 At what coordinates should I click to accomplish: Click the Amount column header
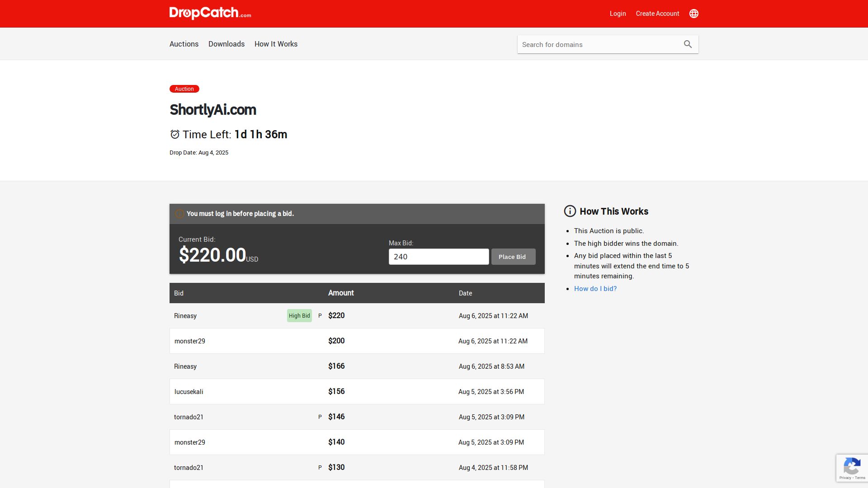coord(341,293)
